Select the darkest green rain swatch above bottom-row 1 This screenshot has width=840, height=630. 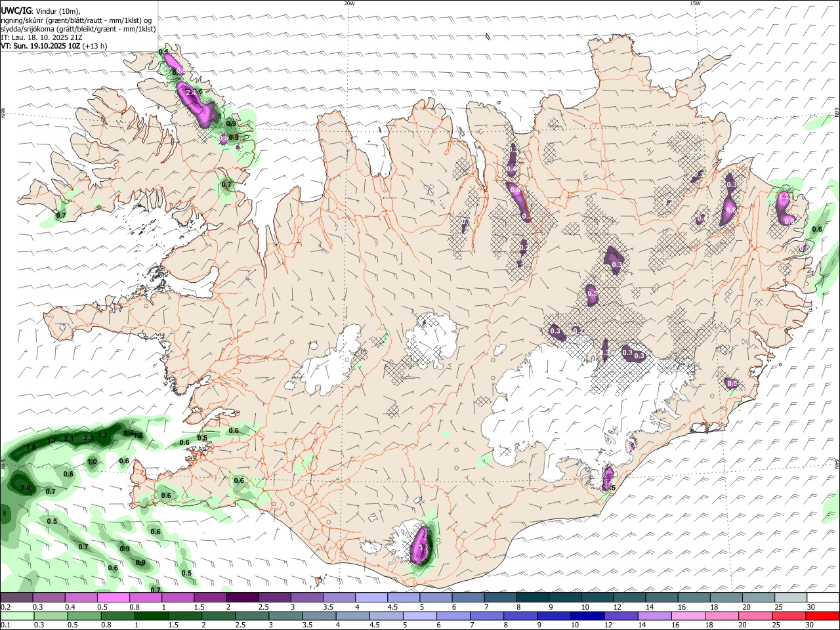click(x=151, y=616)
